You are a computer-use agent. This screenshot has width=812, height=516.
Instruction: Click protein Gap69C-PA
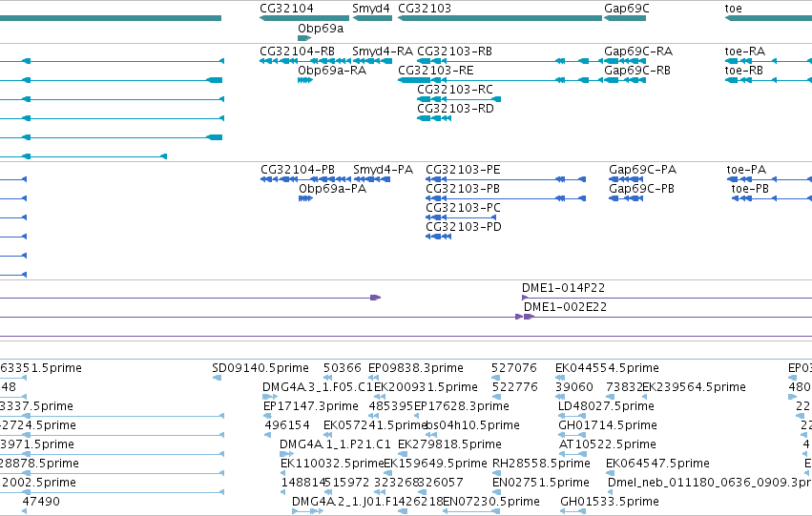click(x=642, y=170)
